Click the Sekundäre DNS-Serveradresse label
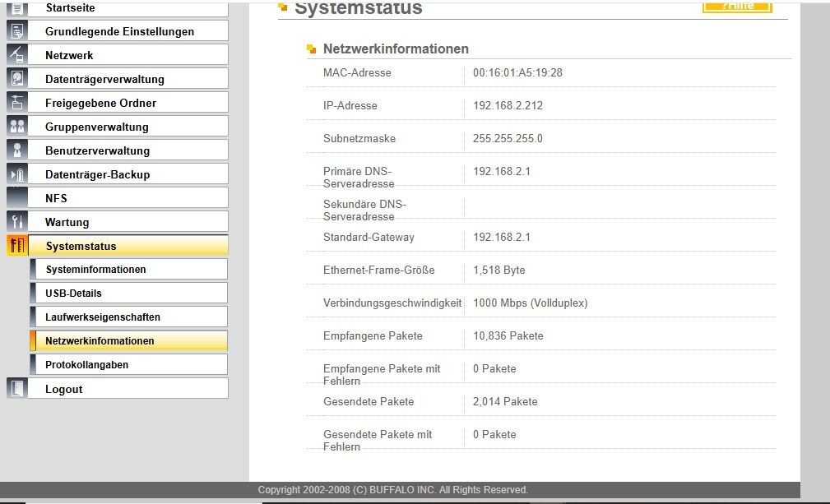Screen dimensions: 830x504 click(x=364, y=210)
